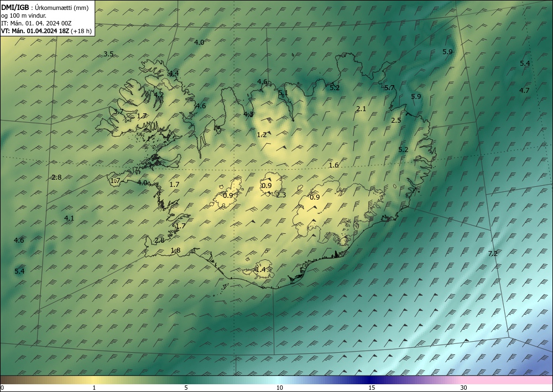Pick the dark navy segment of the colorbar

368,380
